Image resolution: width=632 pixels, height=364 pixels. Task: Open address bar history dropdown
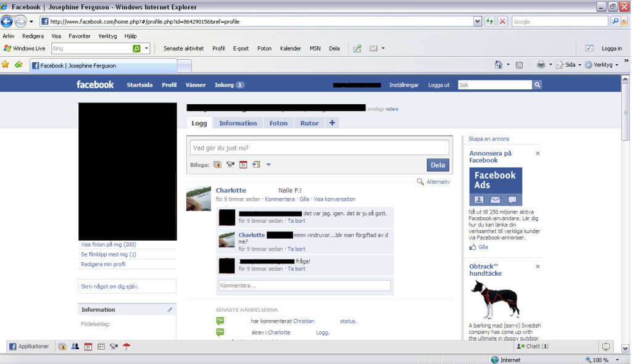click(478, 22)
